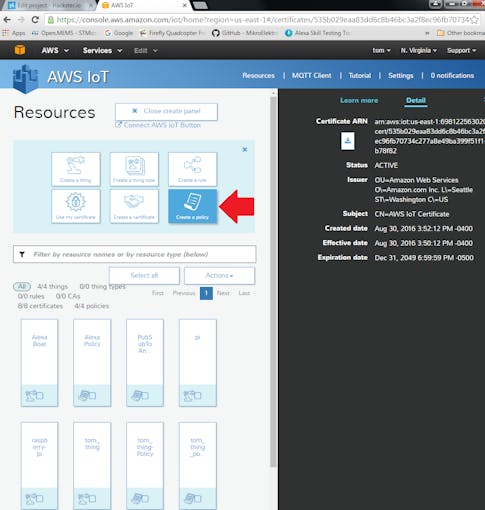This screenshot has width=485, height=510.
Task: Click the resource filter text field
Action: pyautogui.click(x=135, y=254)
